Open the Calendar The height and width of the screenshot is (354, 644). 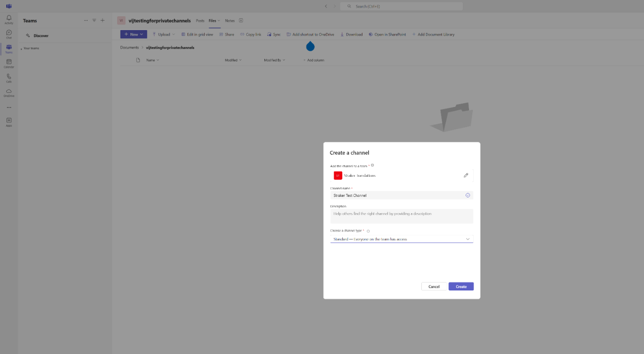pyautogui.click(x=9, y=64)
